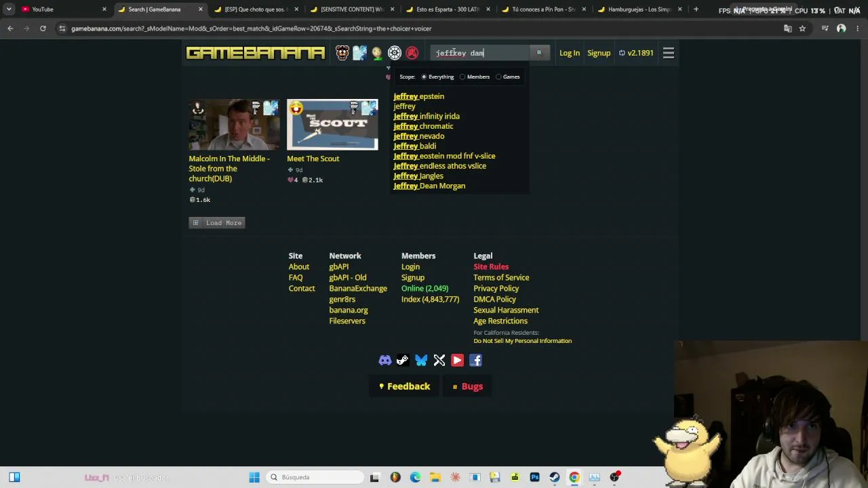Open GameBanana's Facebook icon link
The width and height of the screenshot is (868, 488).
pyautogui.click(x=475, y=361)
